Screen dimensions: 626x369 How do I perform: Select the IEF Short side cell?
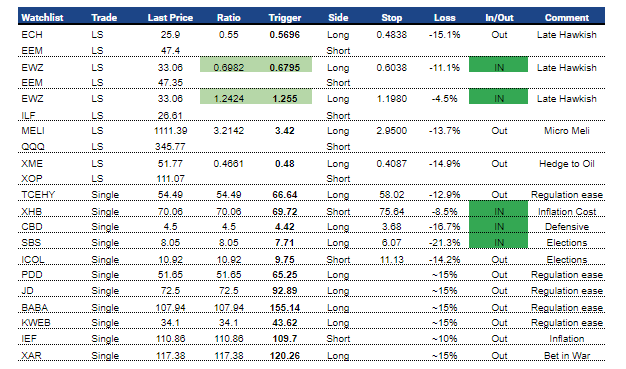click(x=338, y=339)
